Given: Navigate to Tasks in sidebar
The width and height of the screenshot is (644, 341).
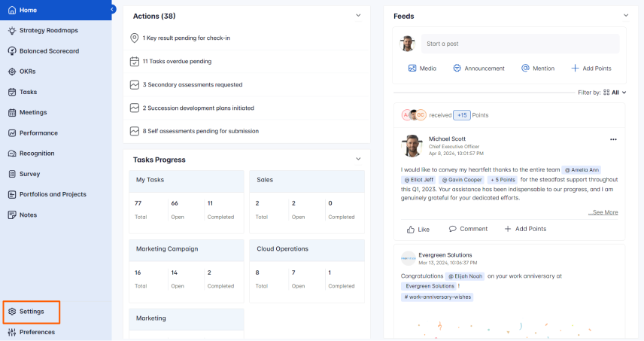Looking at the screenshot, I should (28, 92).
